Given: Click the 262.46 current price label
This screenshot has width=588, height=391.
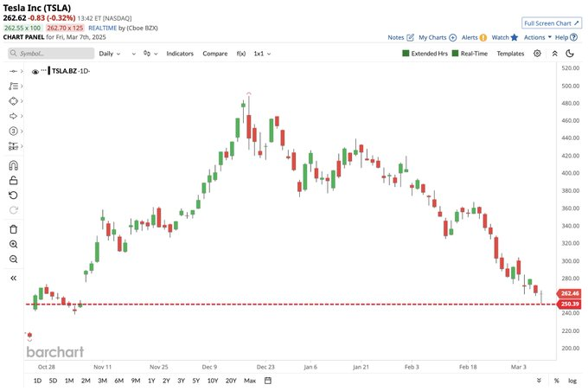Looking at the screenshot, I should (570, 293).
